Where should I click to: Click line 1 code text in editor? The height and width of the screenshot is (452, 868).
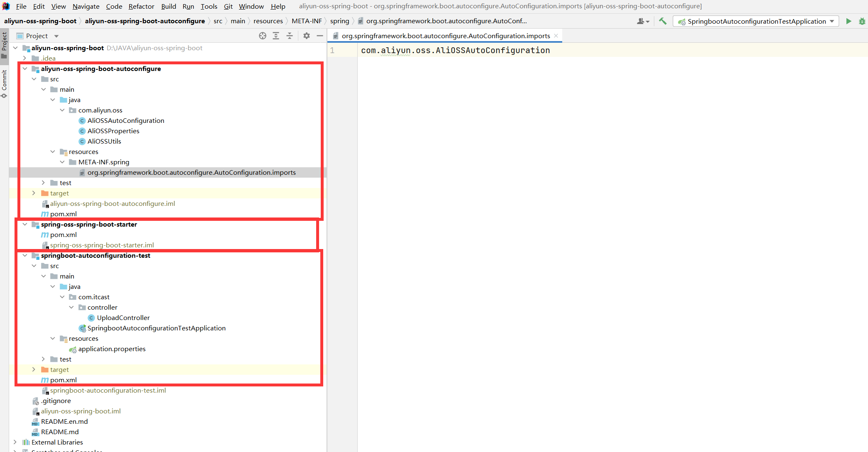tap(455, 50)
